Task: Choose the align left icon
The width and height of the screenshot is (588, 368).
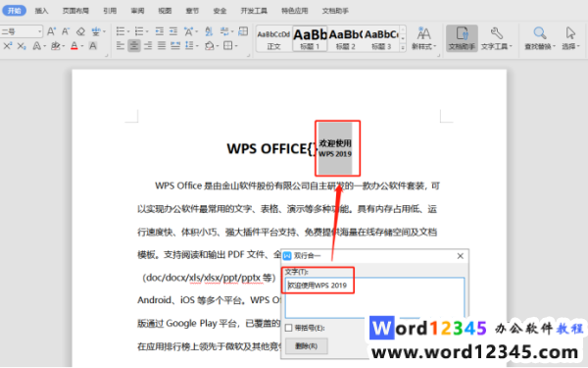Action: 121,46
